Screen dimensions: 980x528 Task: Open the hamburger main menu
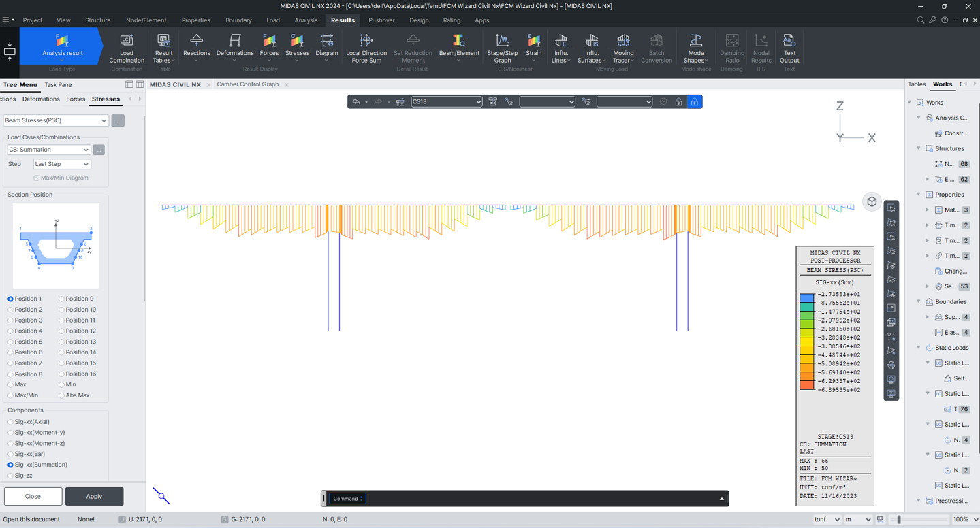click(6, 20)
